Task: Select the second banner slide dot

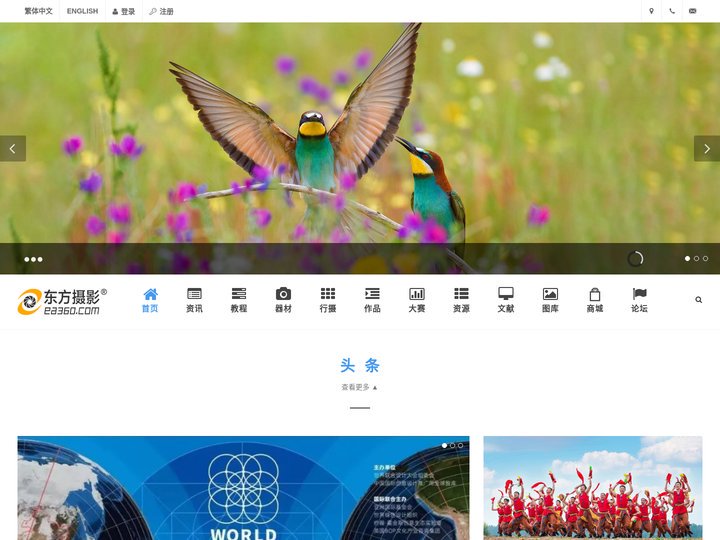Action: [697, 259]
